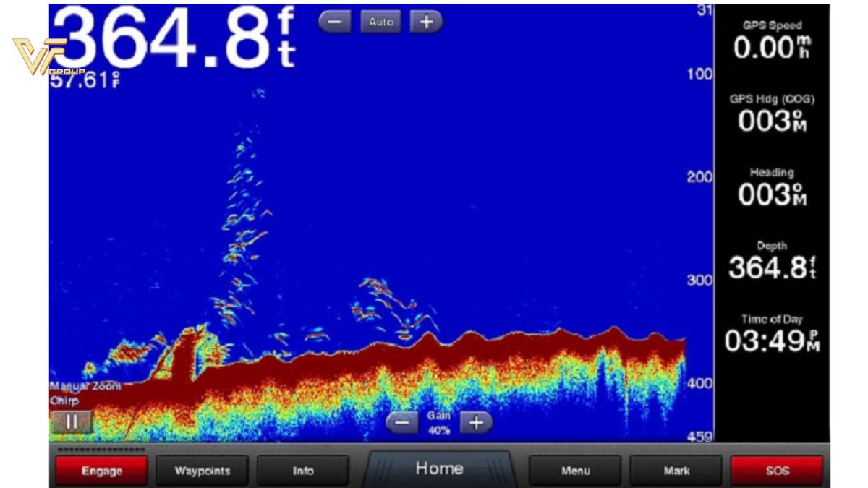Increase sonar gain with the plus button
The image size is (868, 488).
click(x=475, y=423)
